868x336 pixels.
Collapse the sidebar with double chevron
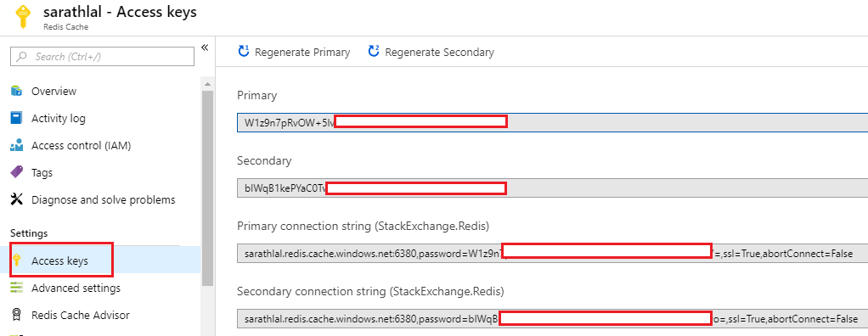point(205,48)
